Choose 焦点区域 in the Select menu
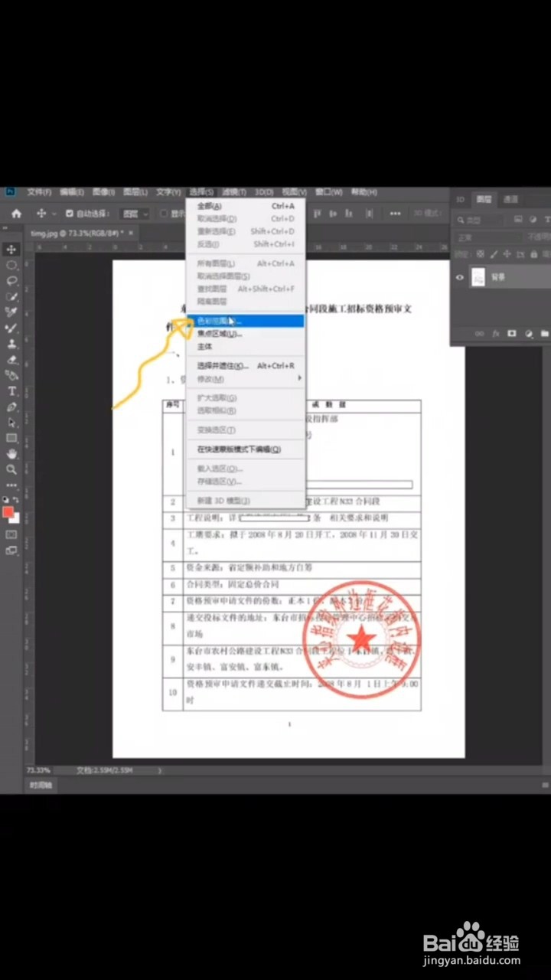 coord(245,334)
